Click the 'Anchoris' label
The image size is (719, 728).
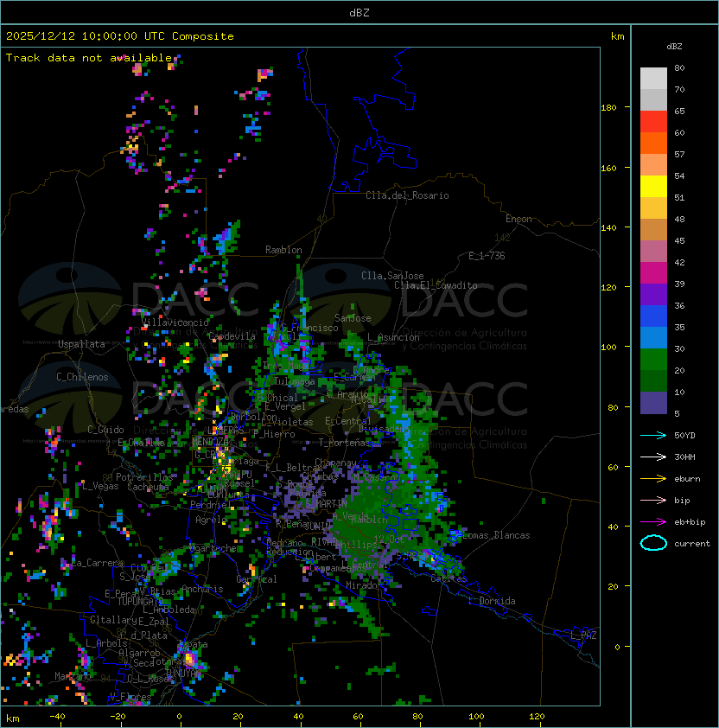[x=202, y=589]
